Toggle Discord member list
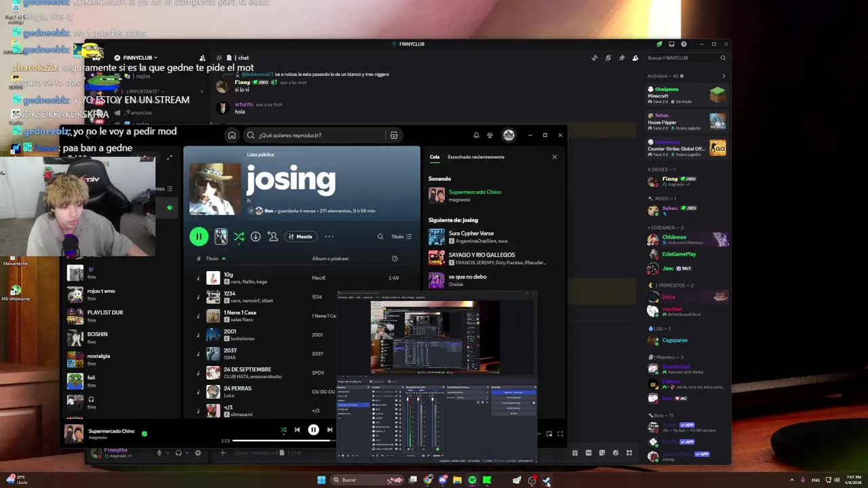Viewport: 868px width, 488px height. click(x=635, y=58)
